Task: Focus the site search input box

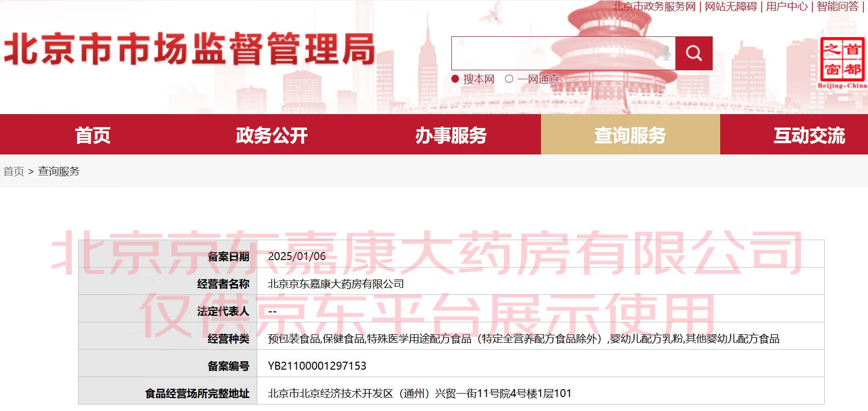Action: 563,53
